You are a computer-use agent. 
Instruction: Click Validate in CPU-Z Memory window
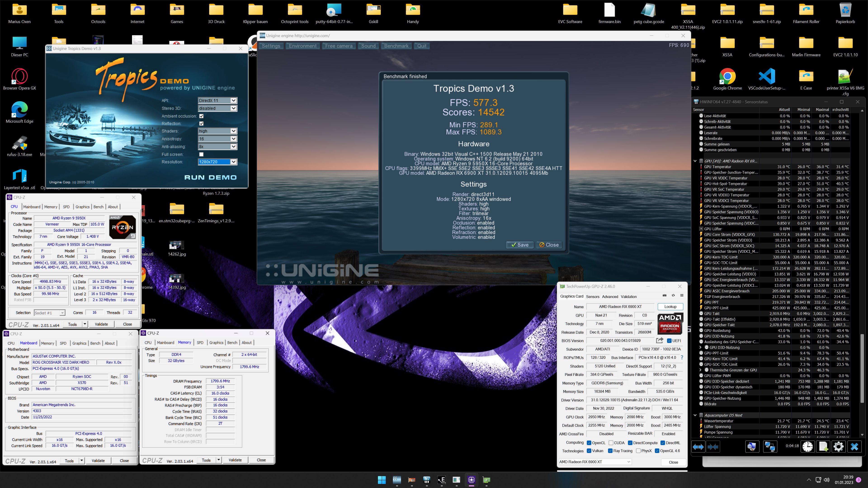click(235, 460)
